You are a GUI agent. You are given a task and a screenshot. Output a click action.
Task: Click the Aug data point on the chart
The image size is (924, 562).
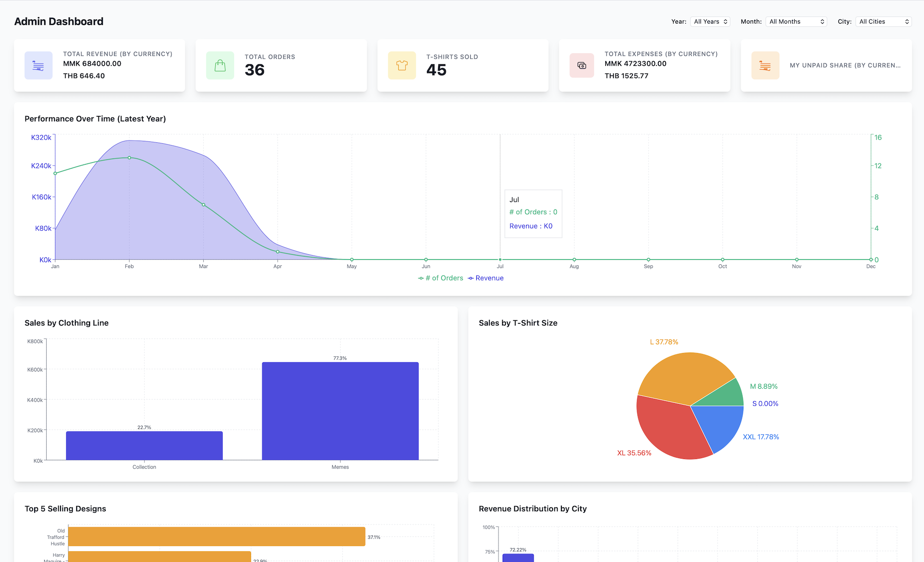point(574,260)
